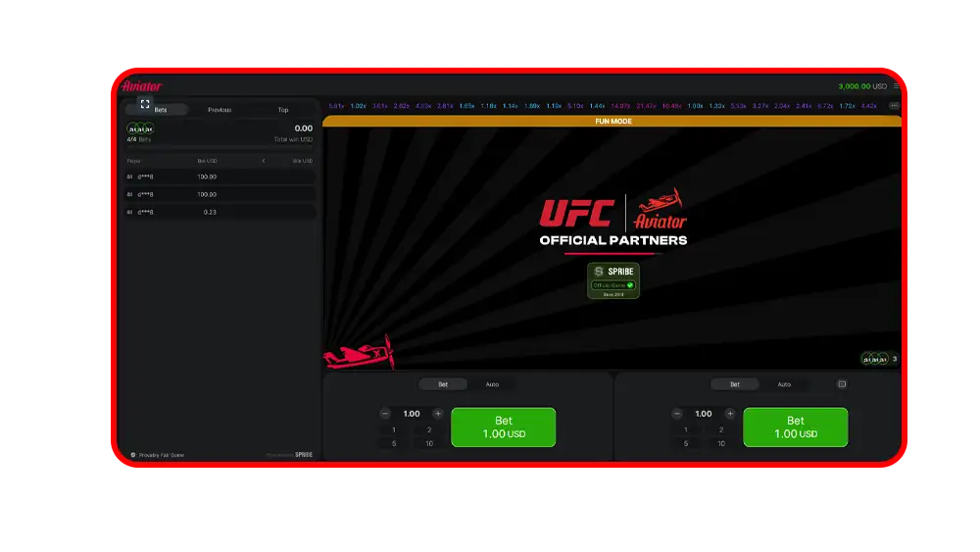Click the 10.48x multiplier in history
980x552 pixels.
672,106
